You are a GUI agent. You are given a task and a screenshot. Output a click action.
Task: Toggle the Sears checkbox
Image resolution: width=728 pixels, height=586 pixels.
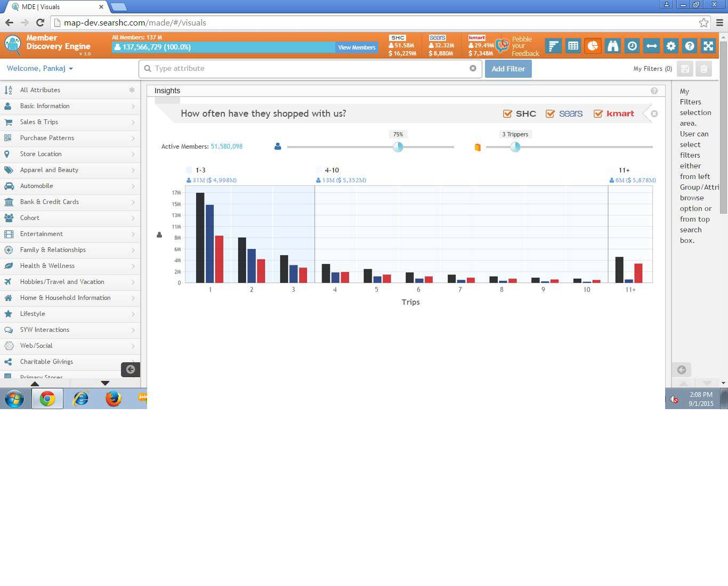pyautogui.click(x=550, y=113)
